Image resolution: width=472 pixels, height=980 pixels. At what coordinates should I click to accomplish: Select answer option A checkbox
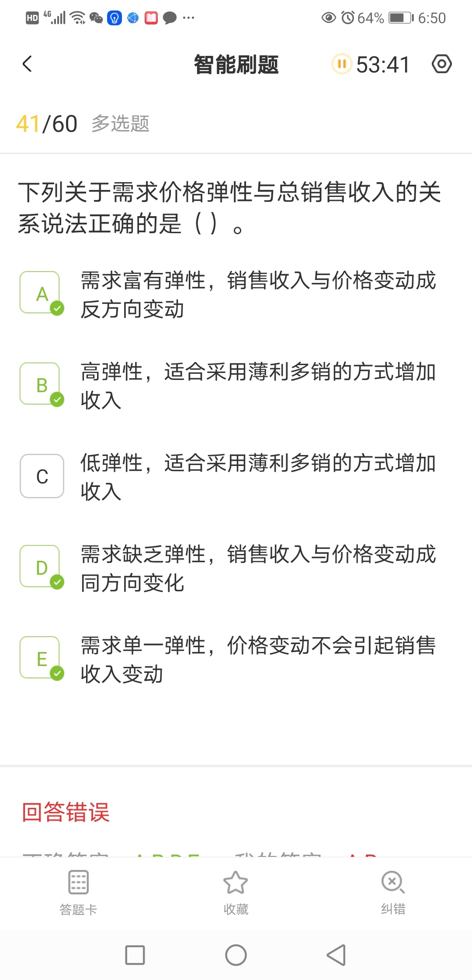42,293
